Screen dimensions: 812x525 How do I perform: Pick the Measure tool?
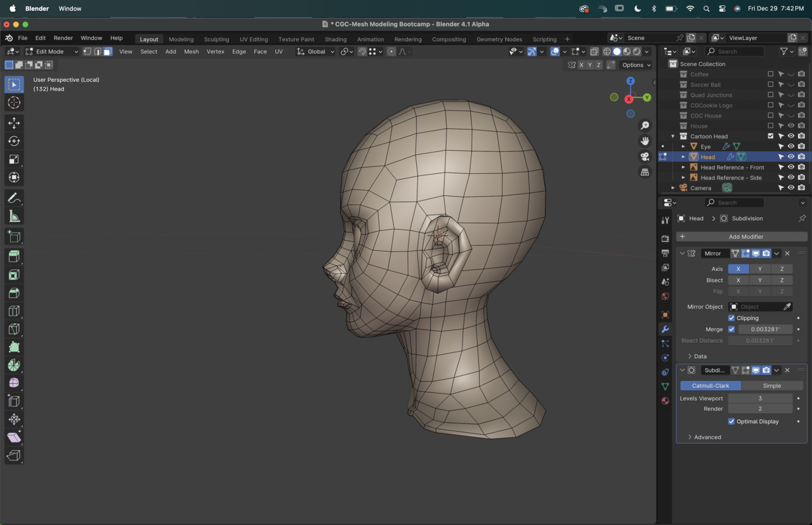point(14,217)
